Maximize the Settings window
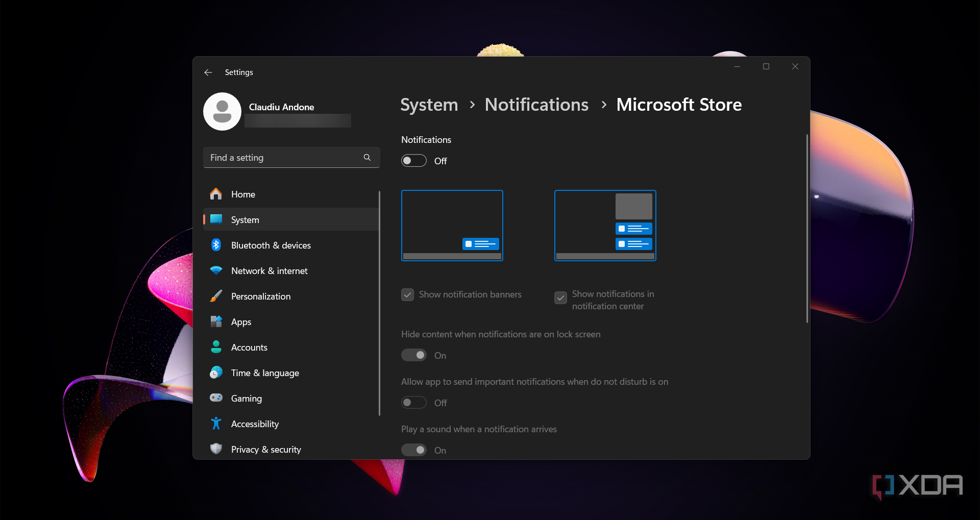The image size is (980, 520). pos(766,66)
